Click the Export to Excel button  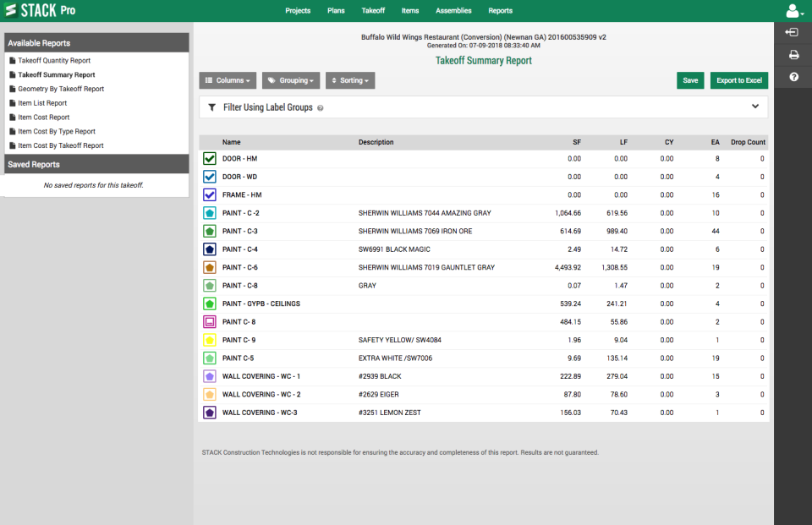click(x=739, y=81)
